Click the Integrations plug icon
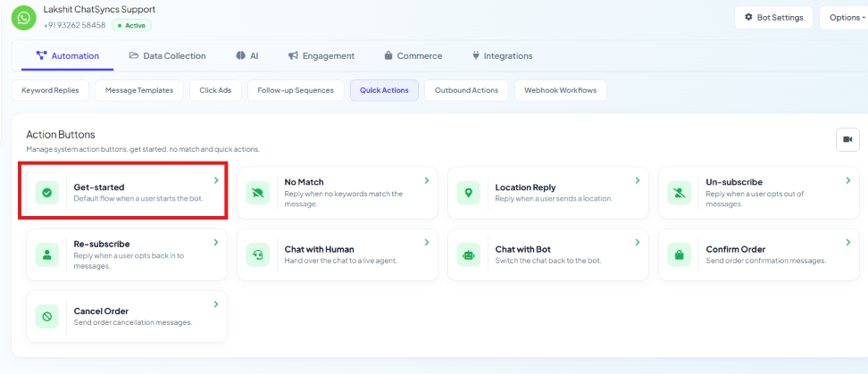This screenshot has height=374, width=868. coord(475,55)
